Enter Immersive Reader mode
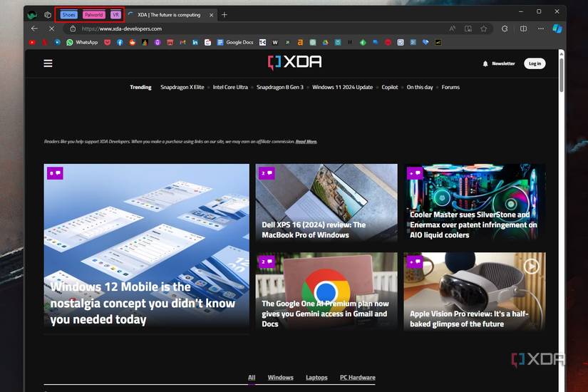588x392 pixels. (468, 29)
